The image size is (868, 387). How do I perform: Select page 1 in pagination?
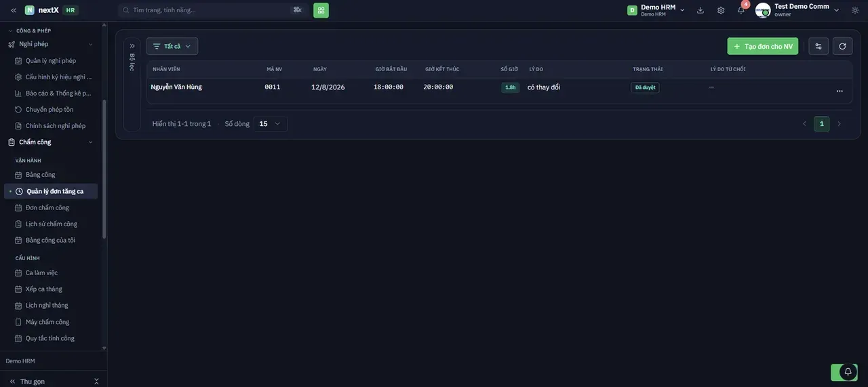[822, 124]
